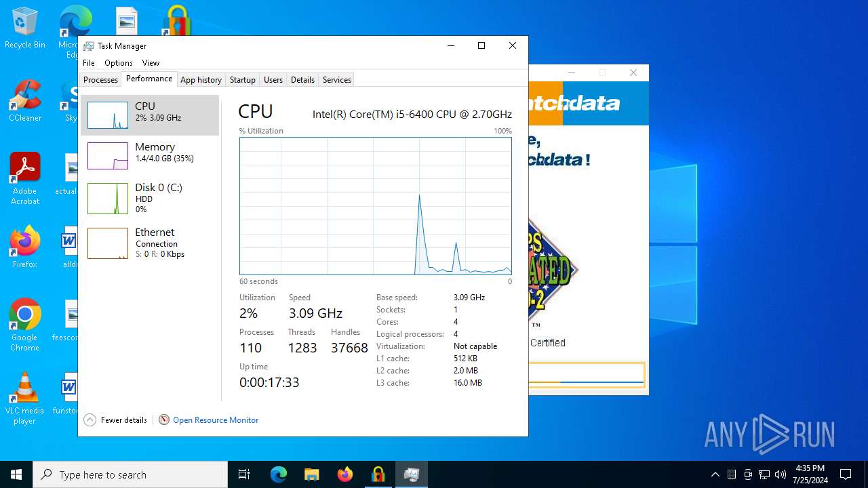
Task: Open File Explorer from the taskbar
Action: tap(311, 474)
